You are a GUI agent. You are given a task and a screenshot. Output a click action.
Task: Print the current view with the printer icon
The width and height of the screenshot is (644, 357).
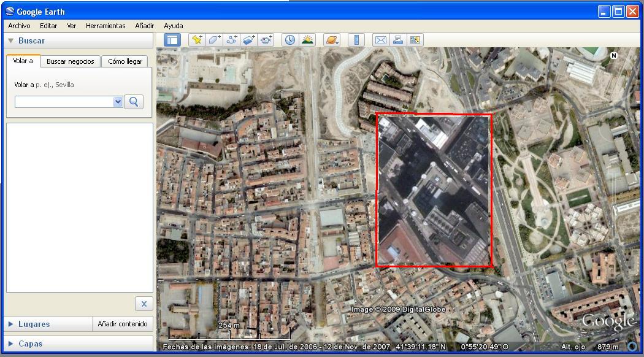click(398, 40)
